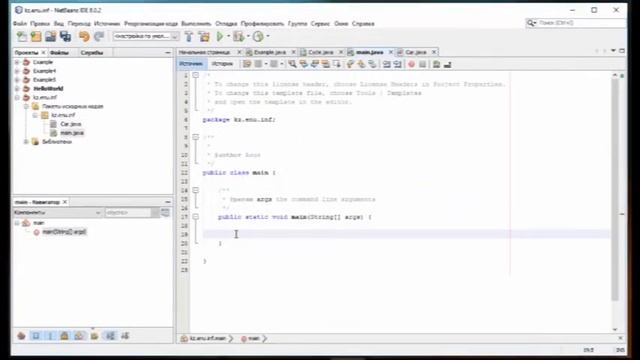Open the Правка menu
The image size is (640, 360).
click(40, 24)
